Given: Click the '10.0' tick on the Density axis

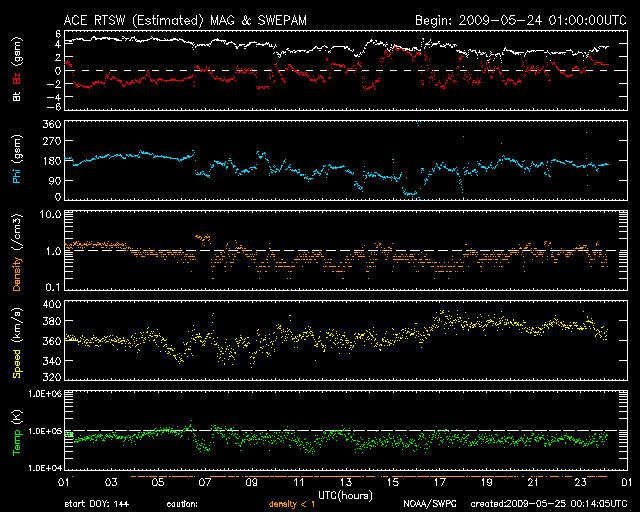Looking at the screenshot, I should [x=50, y=214].
